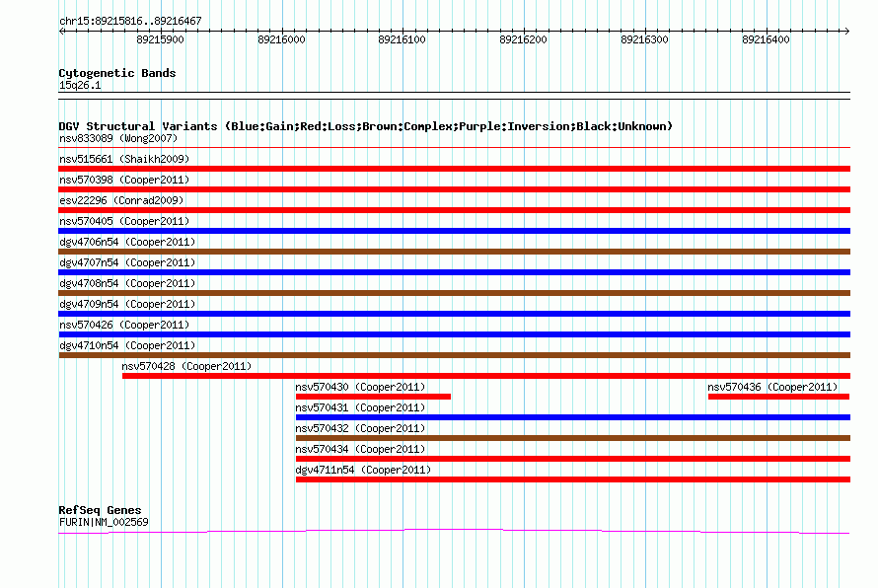Click ruler position 89216400
Image resolution: width=878 pixels, height=588 pixels.
[766, 39]
